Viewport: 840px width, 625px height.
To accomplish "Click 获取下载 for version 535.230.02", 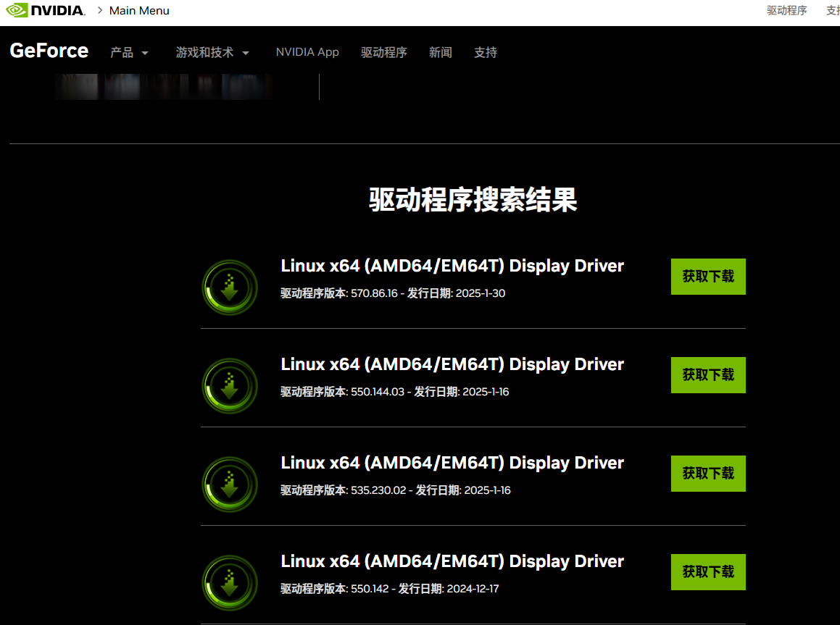I will pyautogui.click(x=708, y=474).
